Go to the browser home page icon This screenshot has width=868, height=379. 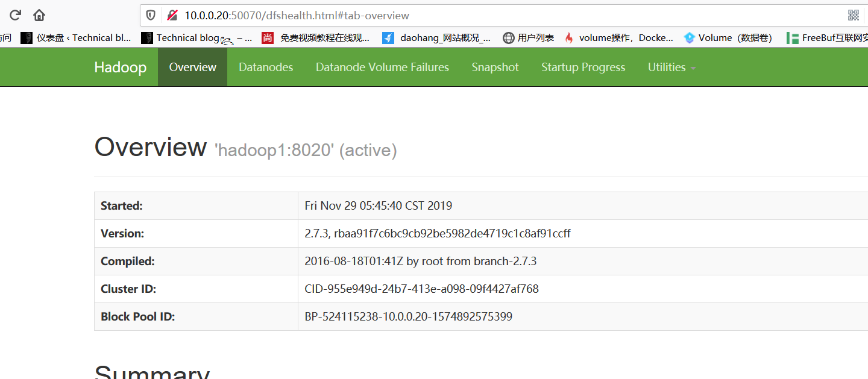click(39, 15)
